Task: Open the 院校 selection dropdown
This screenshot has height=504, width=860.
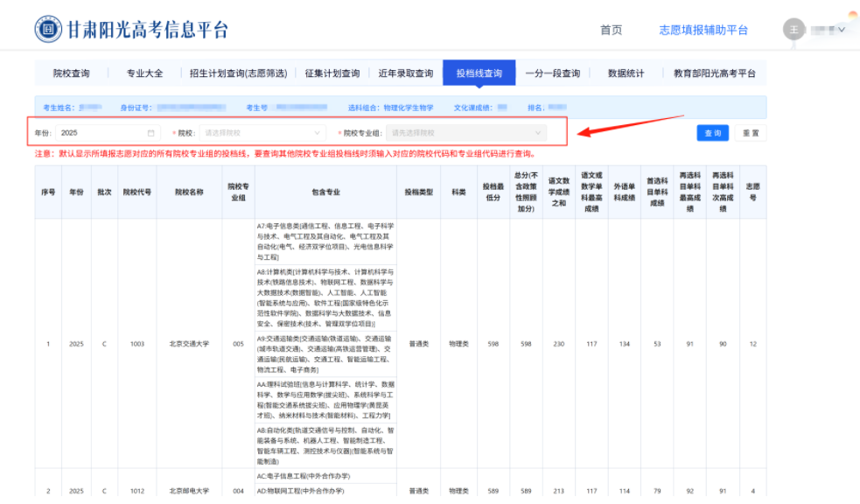Action: pos(262,133)
